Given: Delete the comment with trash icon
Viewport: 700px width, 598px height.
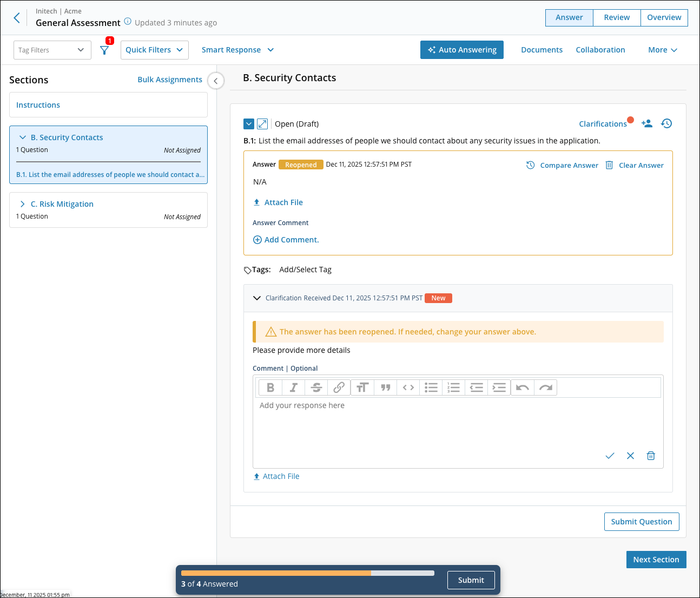Looking at the screenshot, I should pos(651,456).
